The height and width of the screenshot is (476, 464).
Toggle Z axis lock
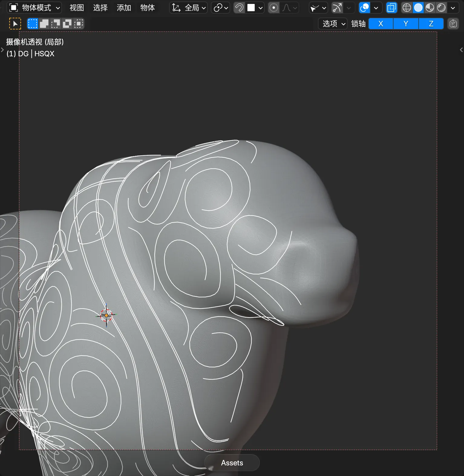[x=431, y=24]
